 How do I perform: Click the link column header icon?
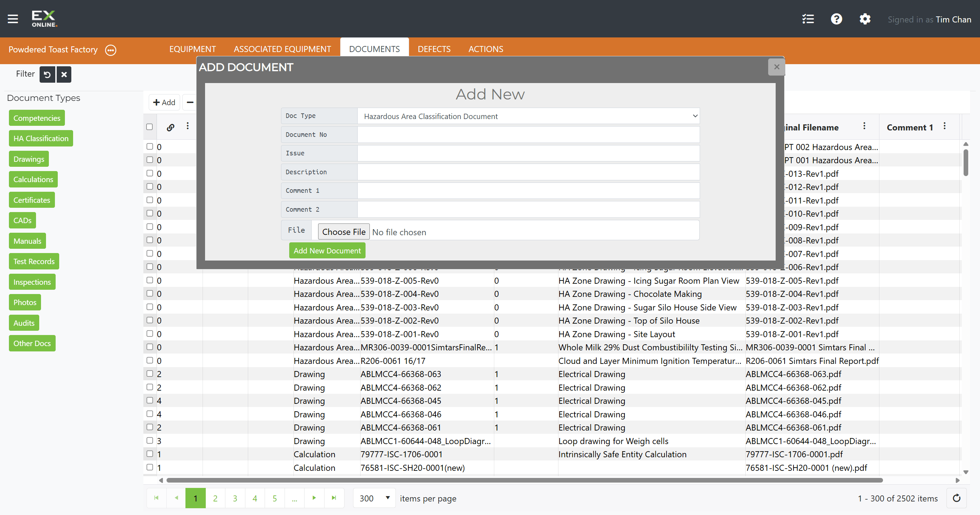[170, 127]
